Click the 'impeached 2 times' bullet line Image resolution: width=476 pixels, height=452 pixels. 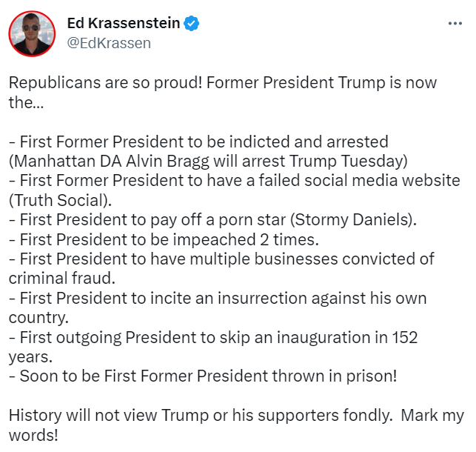[164, 239]
